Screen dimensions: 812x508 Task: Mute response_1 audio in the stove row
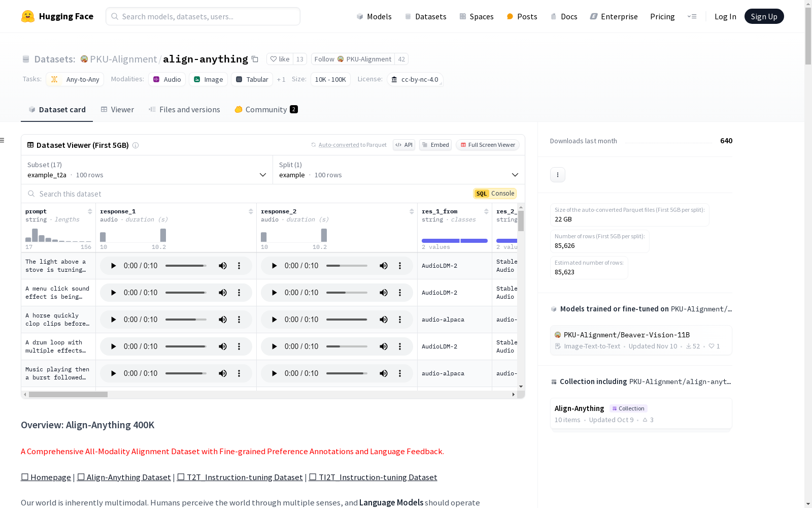[223, 266]
